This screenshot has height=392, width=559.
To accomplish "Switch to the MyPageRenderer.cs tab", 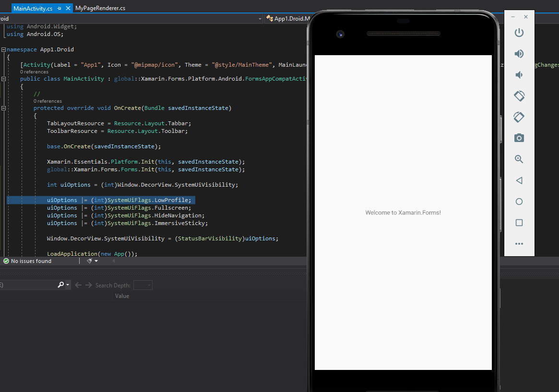I will click(x=100, y=8).
